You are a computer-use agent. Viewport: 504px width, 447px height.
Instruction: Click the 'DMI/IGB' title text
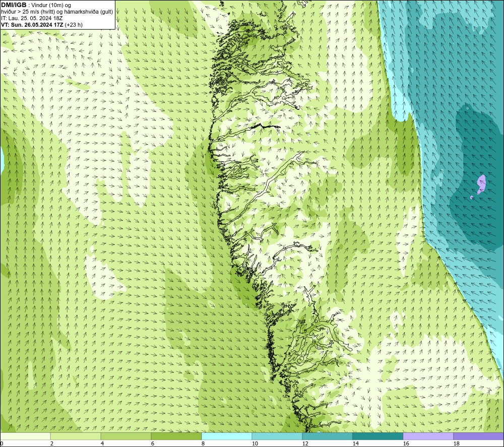(x=14, y=5)
